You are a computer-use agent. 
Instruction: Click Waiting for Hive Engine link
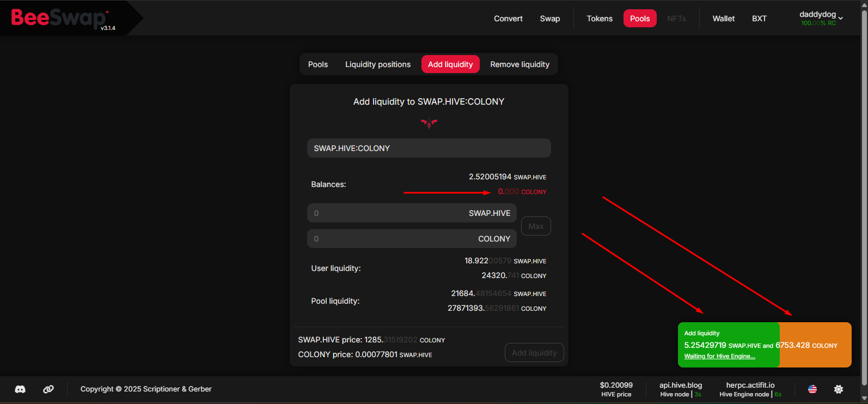tap(719, 356)
